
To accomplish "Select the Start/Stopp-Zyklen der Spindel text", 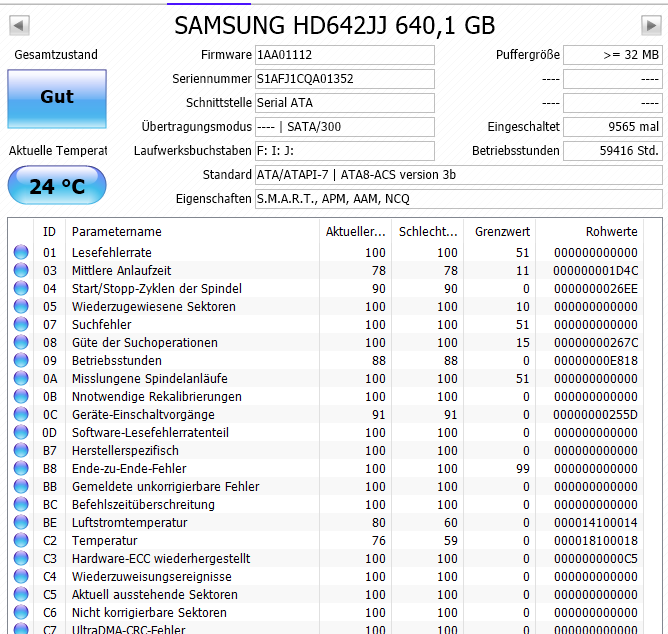I will pyautogui.click(x=157, y=289).
